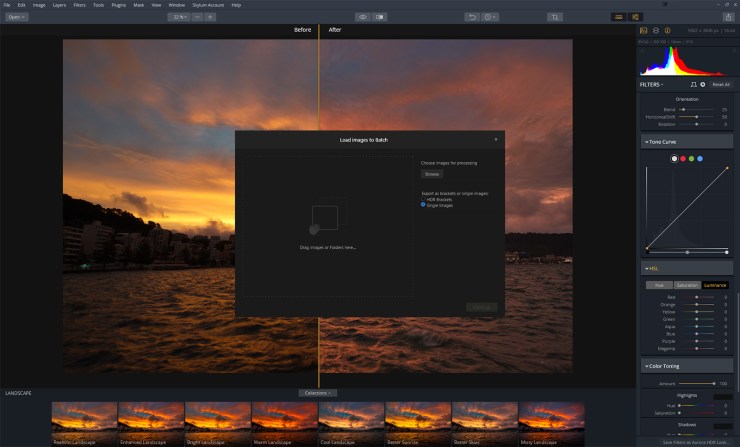Click the undo arrow icon

[x=472, y=17]
